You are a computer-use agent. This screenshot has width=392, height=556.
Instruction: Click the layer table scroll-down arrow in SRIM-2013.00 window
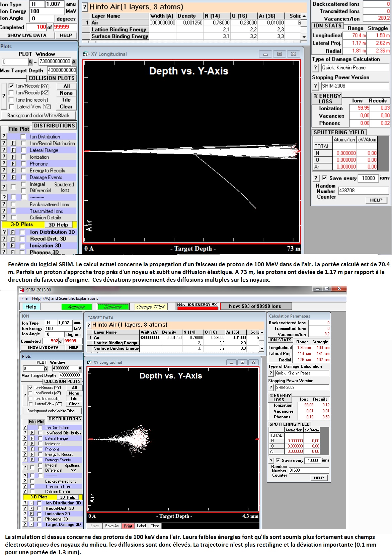point(262,349)
